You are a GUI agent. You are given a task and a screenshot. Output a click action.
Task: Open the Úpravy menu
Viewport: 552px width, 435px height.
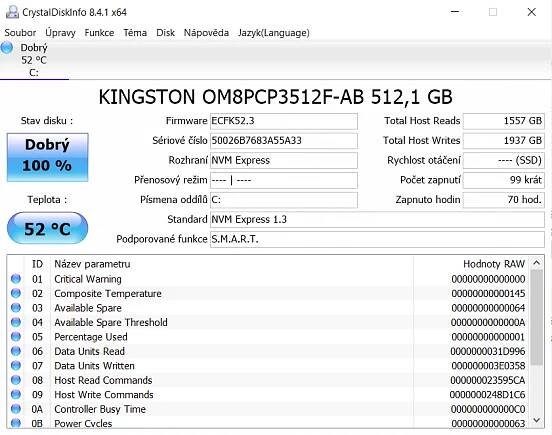coord(60,33)
